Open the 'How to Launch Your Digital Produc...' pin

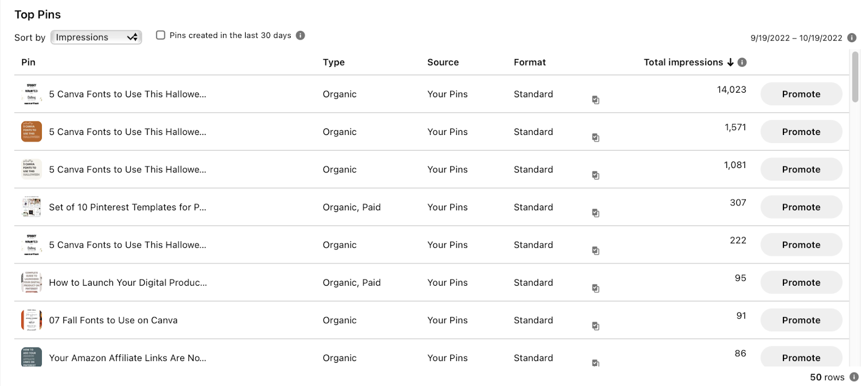128,282
